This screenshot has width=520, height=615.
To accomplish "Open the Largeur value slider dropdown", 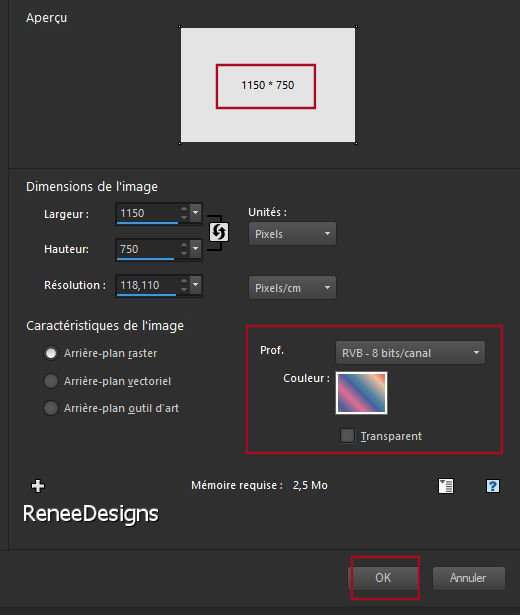I will 195,213.
